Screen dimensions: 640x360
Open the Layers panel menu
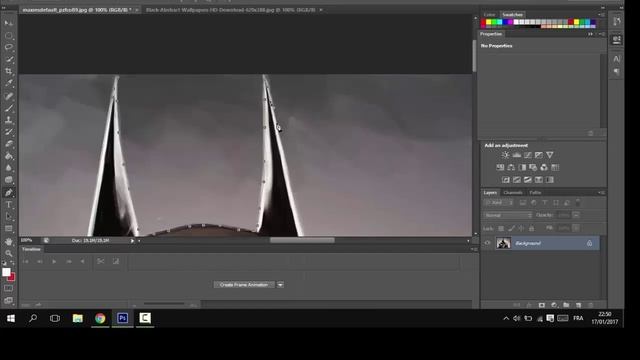pyautogui.click(x=602, y=193)
